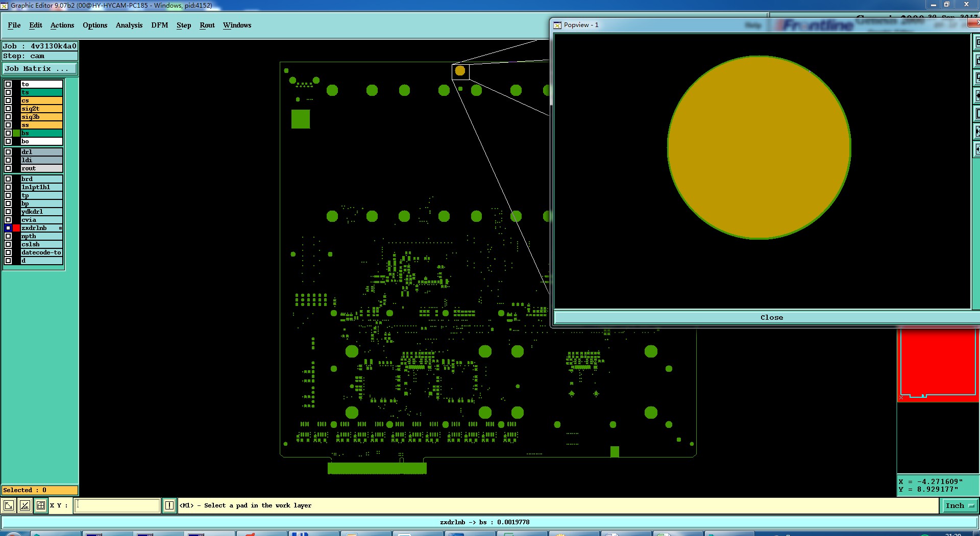This screenshot has width=980, height=536.
Task: Click the zxdrlnb -> bs measurement status
Action: coord(484,522)
